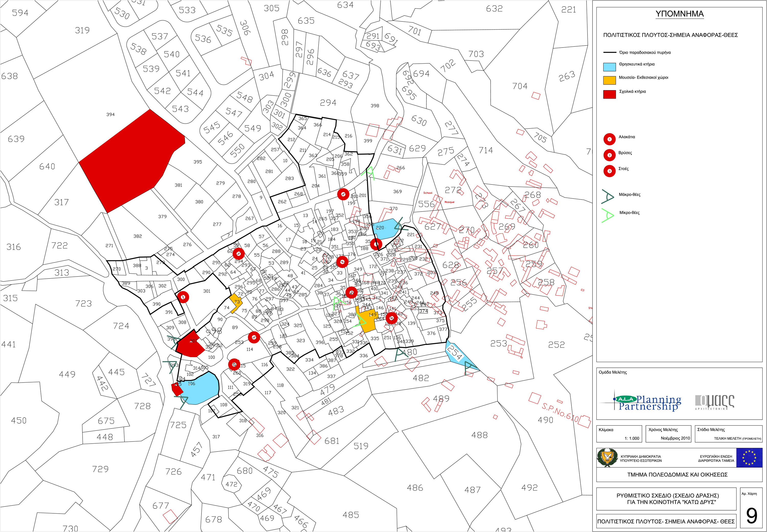Click the red circle marker beside parcel 115
767x532 pixels.
(234, 364)
